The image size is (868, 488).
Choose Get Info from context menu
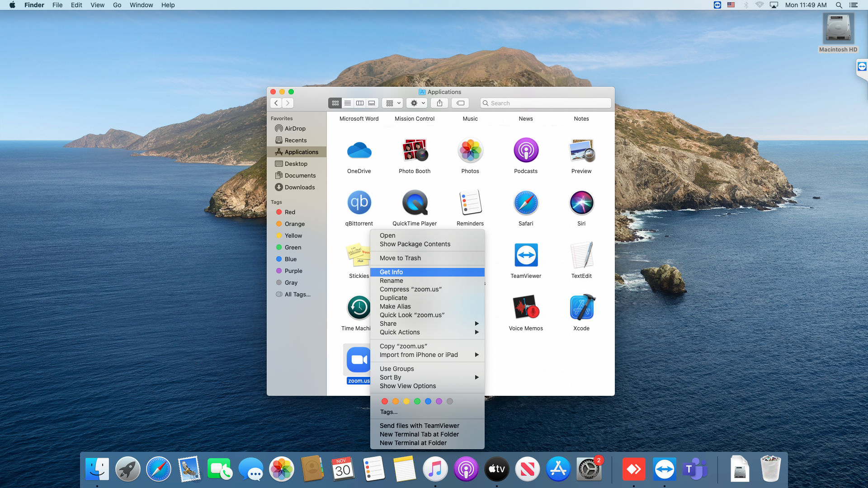coord(427,272)
